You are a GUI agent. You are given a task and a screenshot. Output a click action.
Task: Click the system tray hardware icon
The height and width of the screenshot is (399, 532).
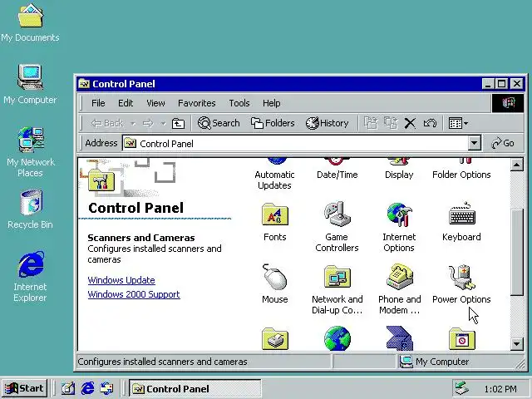(x=461, y=388)
